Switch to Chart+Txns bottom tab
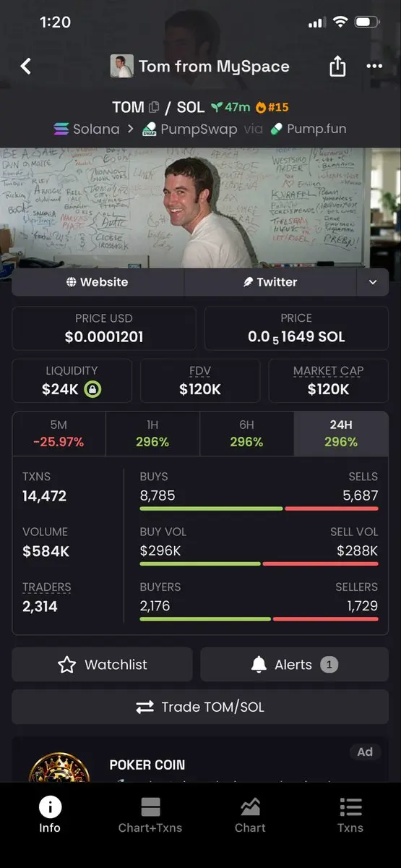This screenshot has height=868, width=401. [150, 814]
